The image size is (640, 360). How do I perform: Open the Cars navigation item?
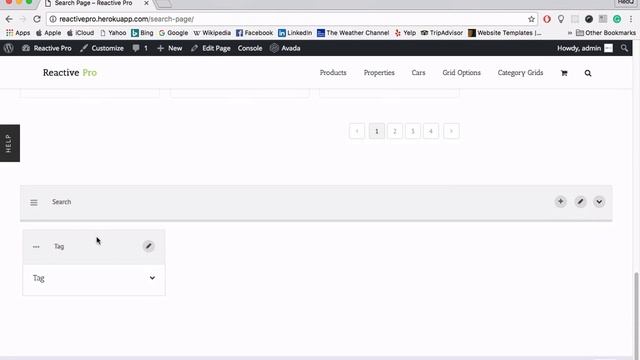coord(418,73)
